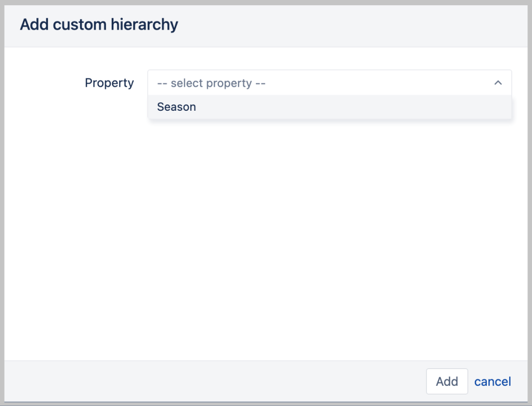The image size is (532, 406).
Task: Dismiss the dialog via the cancel link
Action: click(492, 382)
